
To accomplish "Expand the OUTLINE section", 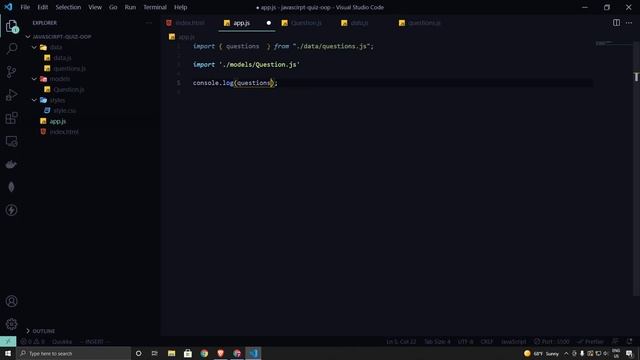I will click(43, 331).
